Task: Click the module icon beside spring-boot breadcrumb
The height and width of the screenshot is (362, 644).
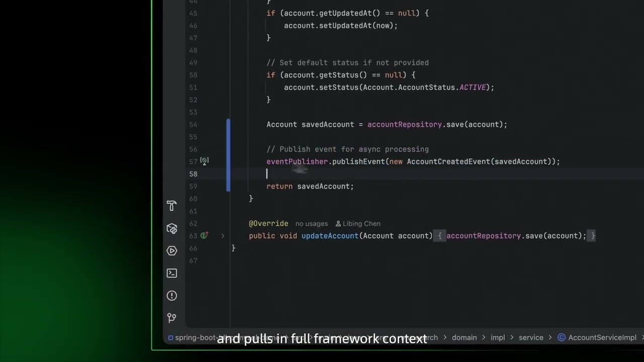Action: [171, 338]
